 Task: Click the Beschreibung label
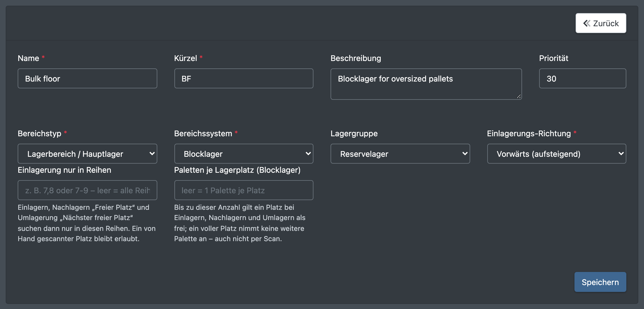click(356, 58)
